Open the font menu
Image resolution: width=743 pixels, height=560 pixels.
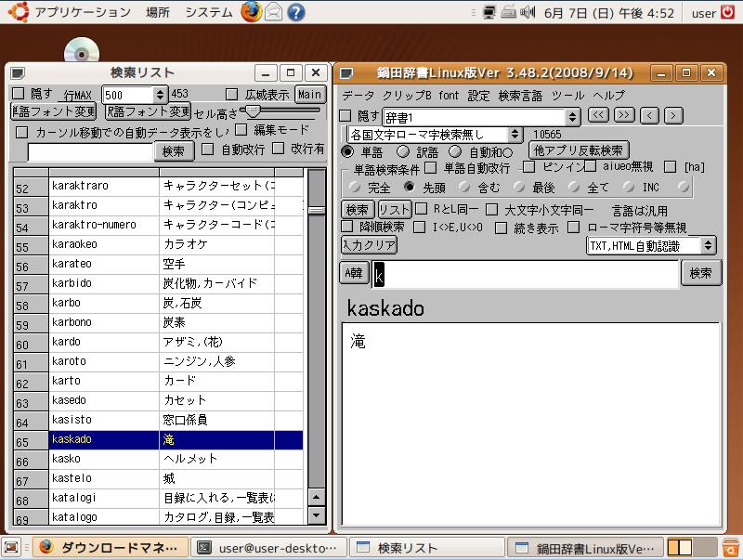click(x=449, y=96)
